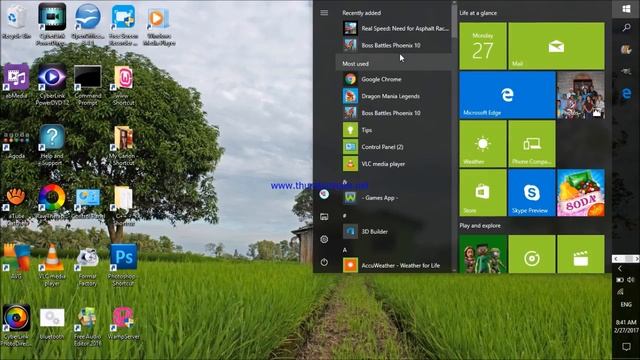Open the user account icon in Start menu

[324, 194]
